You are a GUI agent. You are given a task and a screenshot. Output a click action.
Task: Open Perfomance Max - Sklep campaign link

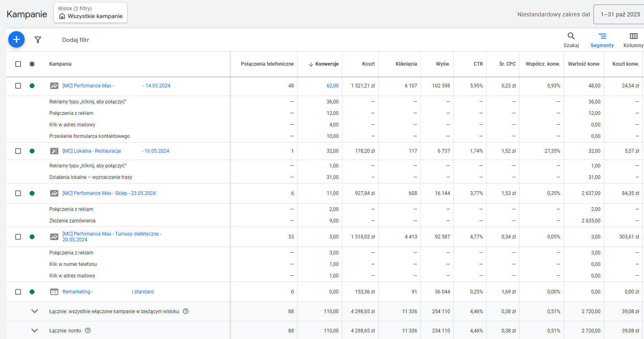[109, 193]
